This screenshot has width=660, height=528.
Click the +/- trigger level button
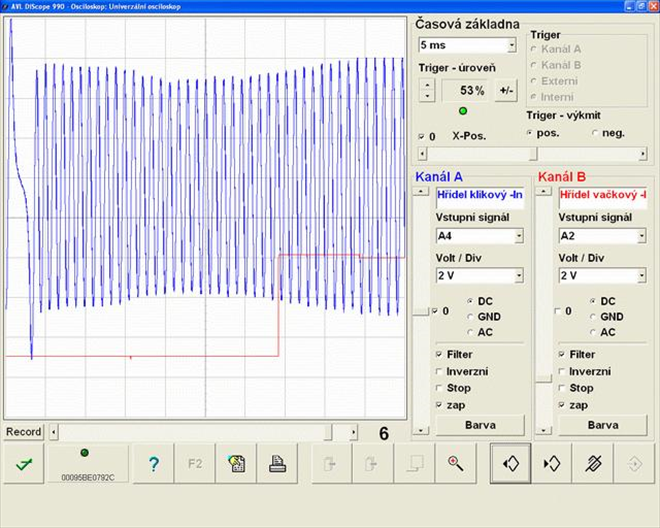coord(506,91)
